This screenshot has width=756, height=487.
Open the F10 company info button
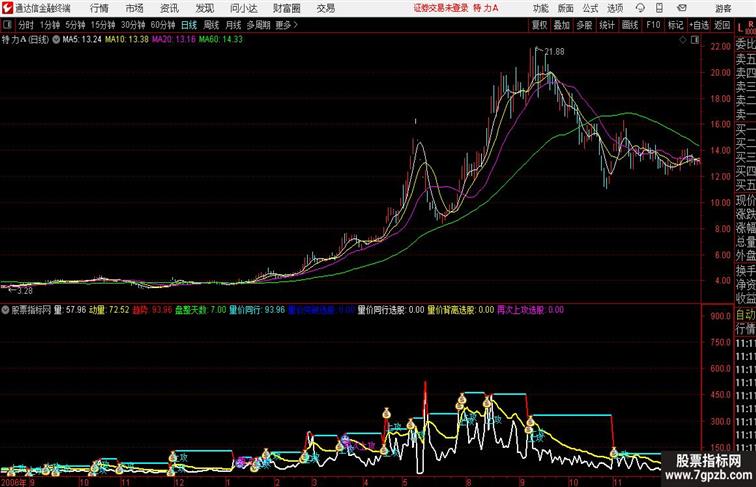pos(653,25)
